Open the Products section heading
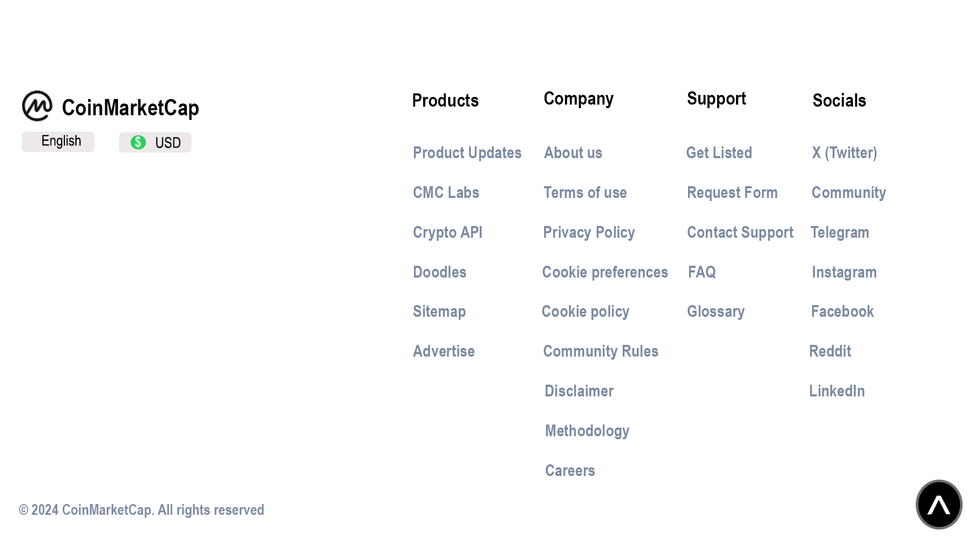The height and width of the screenshot is (551, 980). point(445,101)
